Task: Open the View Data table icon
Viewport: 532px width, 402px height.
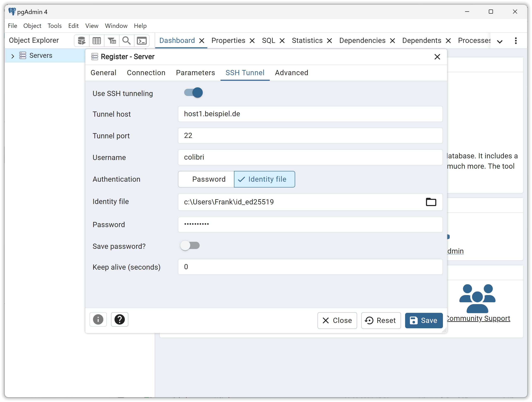Action: point(97,41)
